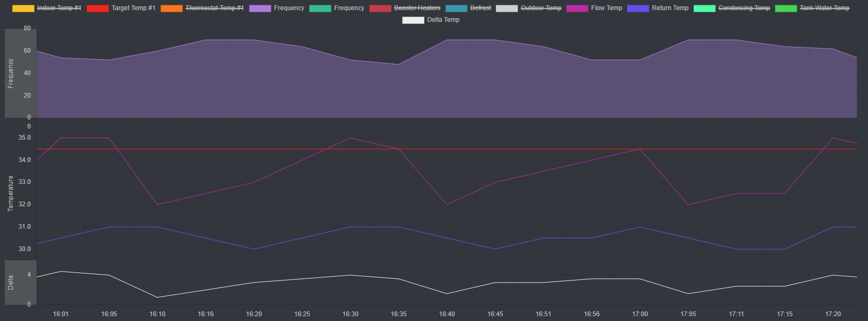Click the 17:20 time axis label
This screenshot has width=868, height=321.
833,314
